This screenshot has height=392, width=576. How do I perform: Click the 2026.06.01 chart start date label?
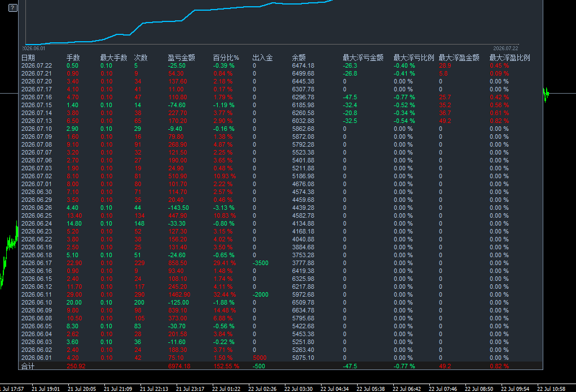(34, 49)
